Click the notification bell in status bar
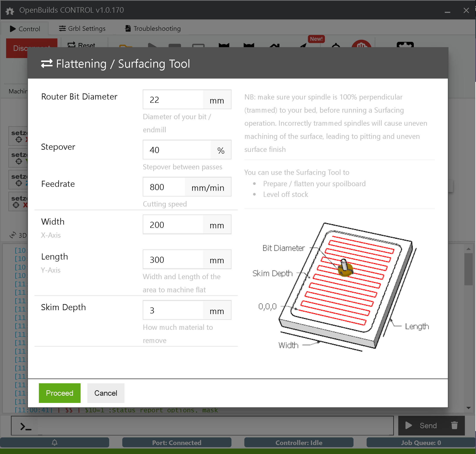 54,443
